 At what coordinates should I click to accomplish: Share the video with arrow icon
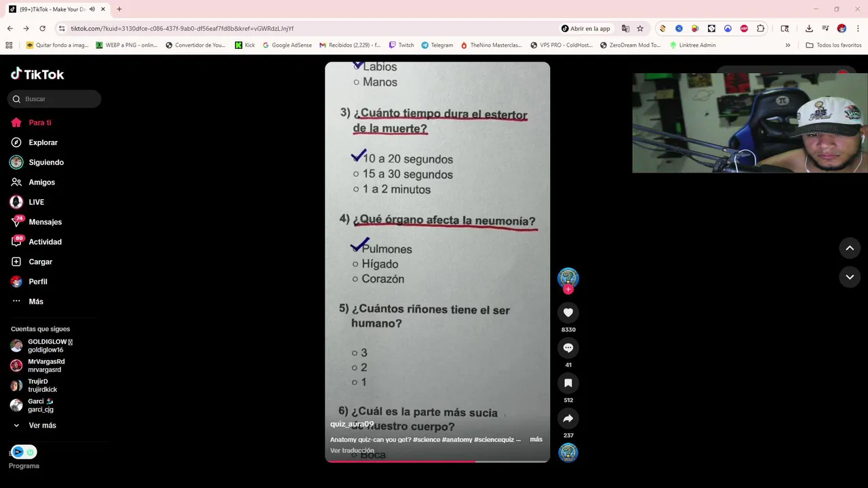pos(568,418)
